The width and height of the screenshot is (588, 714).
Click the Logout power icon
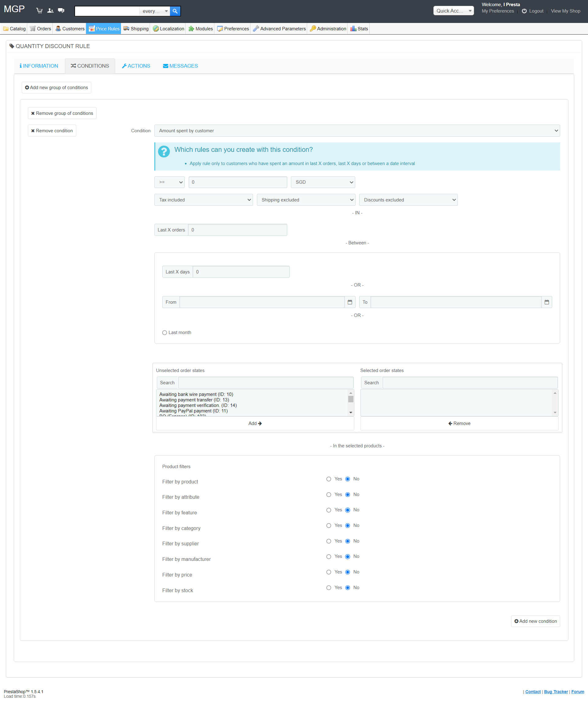(x=524, y=11)
